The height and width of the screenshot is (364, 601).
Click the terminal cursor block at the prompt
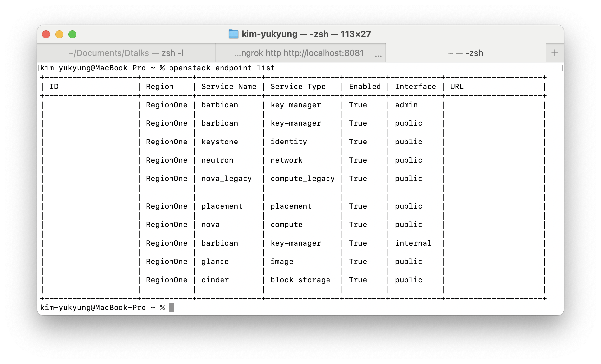click(x=171, y=307)
